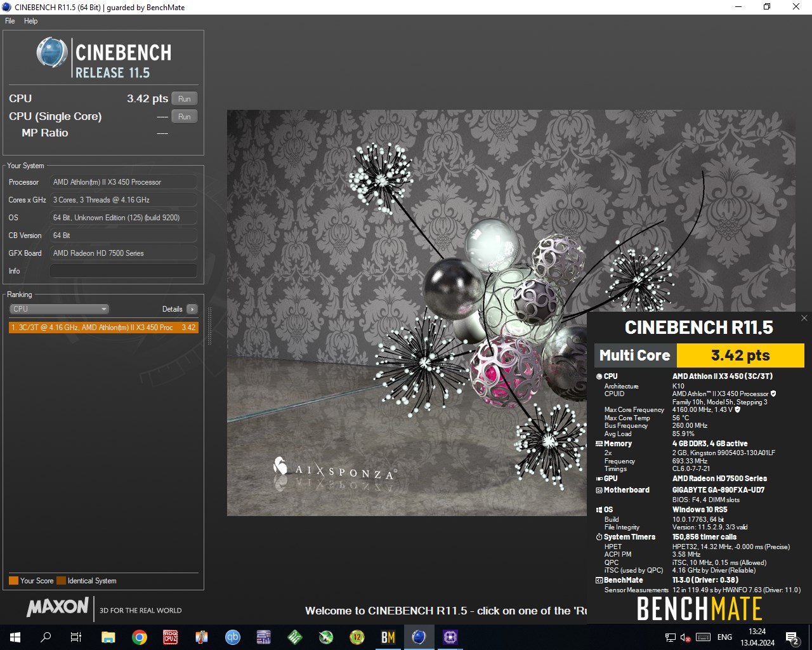This screenshot has height=650, width=812.
Task: Click the Memory icon in BenchMate panel
Action: tap(599, 444)
